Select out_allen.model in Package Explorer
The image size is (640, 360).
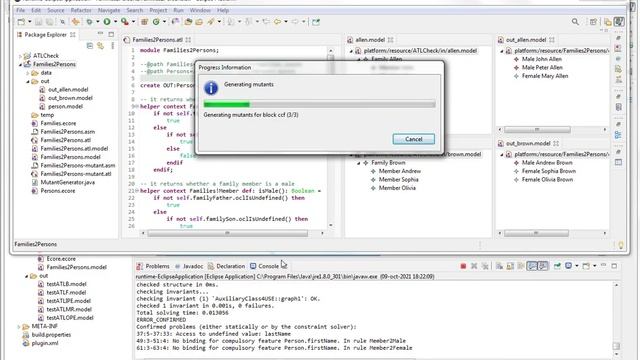68,90
